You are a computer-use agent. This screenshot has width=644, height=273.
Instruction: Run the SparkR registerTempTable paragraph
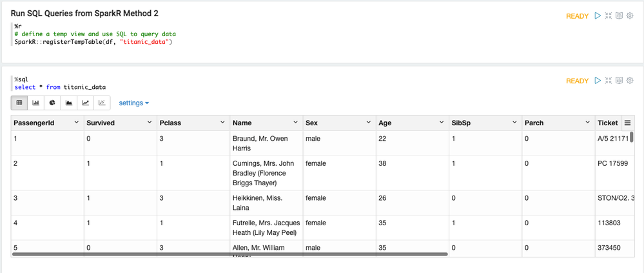point(598,16)
